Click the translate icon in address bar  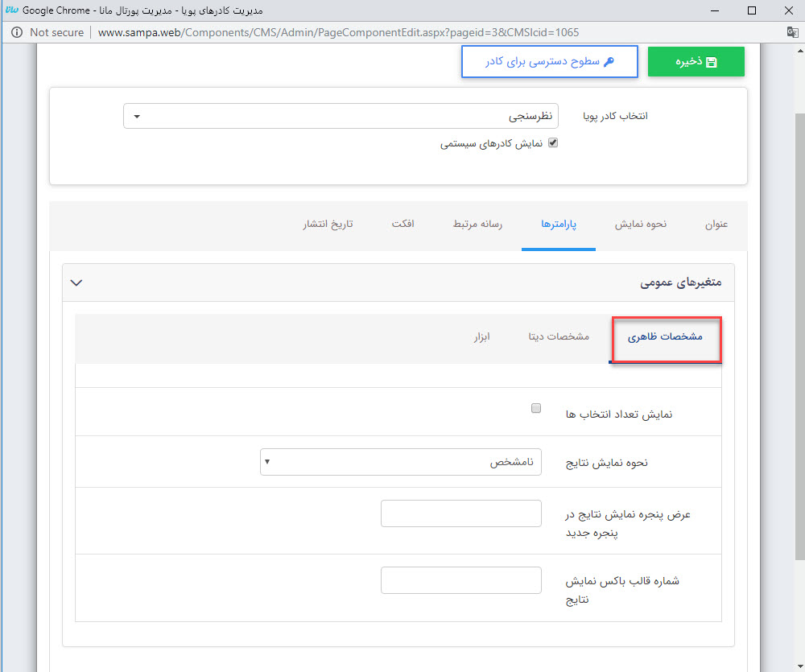(x=791, y=32)
